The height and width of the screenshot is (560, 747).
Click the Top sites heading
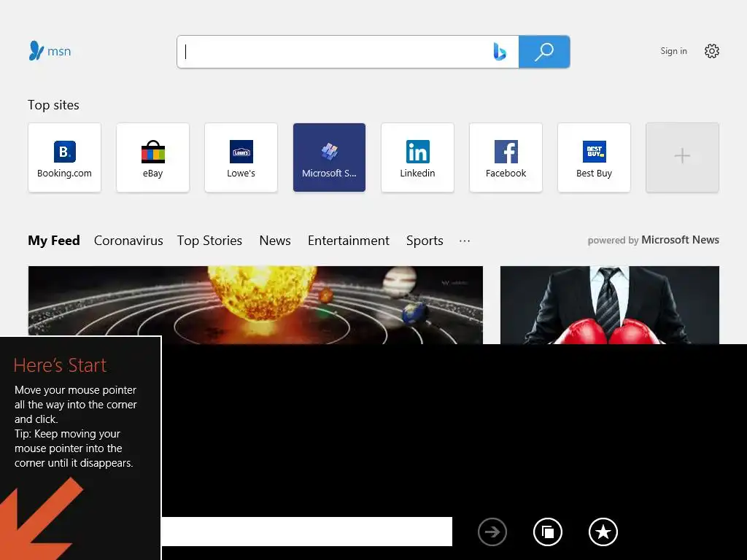coord(53,105)
